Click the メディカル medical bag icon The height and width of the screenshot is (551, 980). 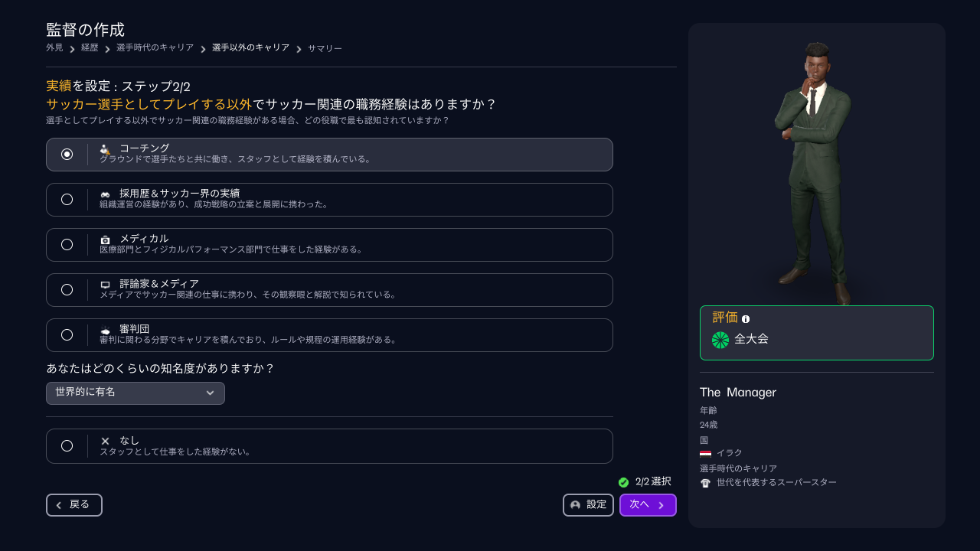point(104,240)
